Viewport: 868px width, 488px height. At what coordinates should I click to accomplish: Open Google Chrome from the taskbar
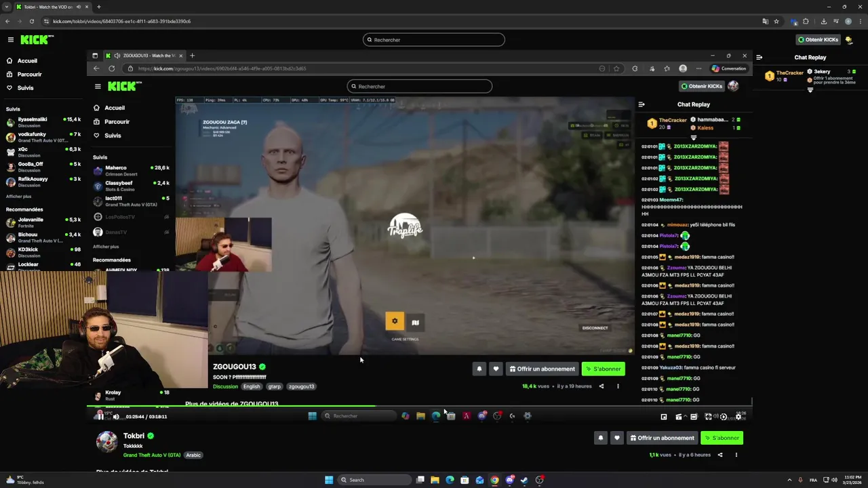494,480
